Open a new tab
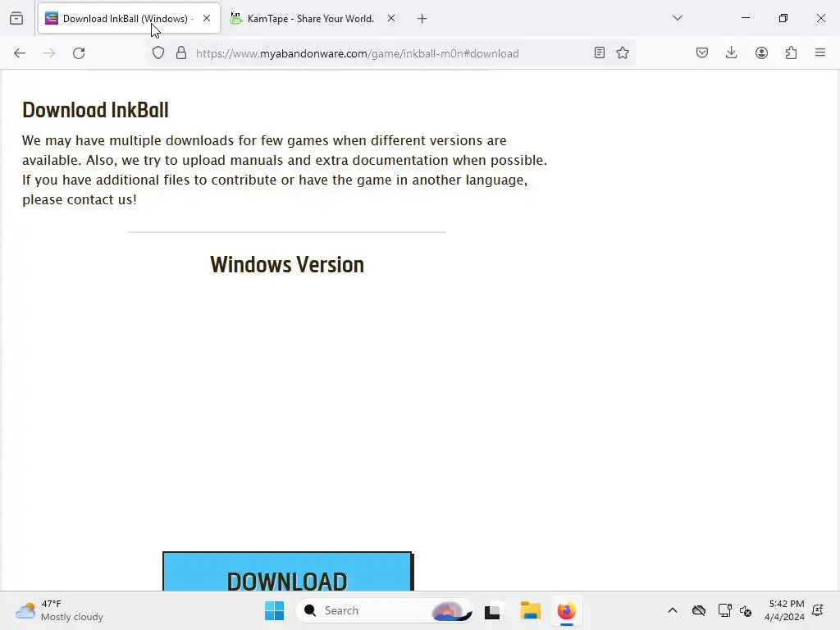 pos(422,19)
